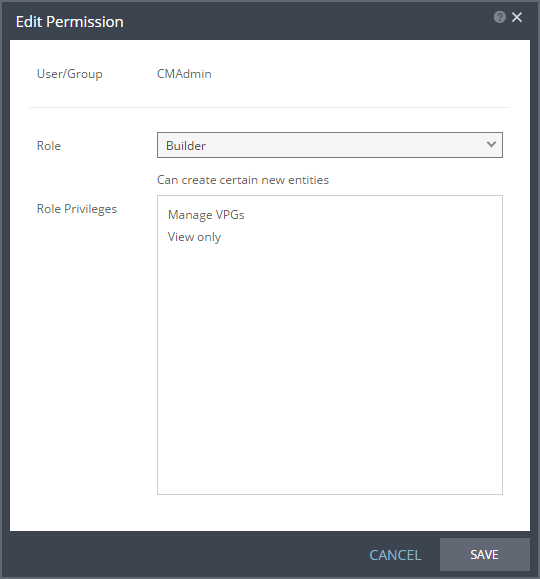Click the 'User/Group' label

point(69,74)
